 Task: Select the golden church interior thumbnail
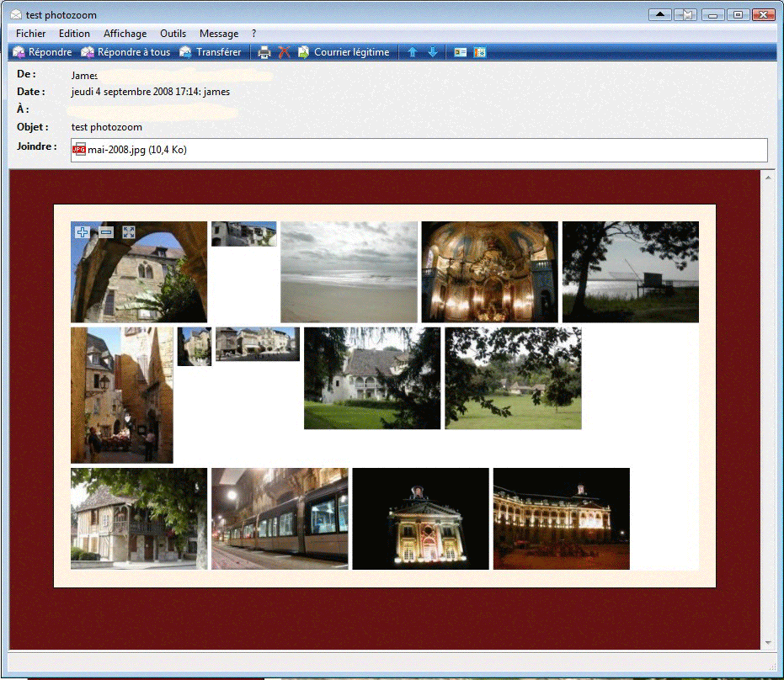pyautogui.click(x=489, y=272)
